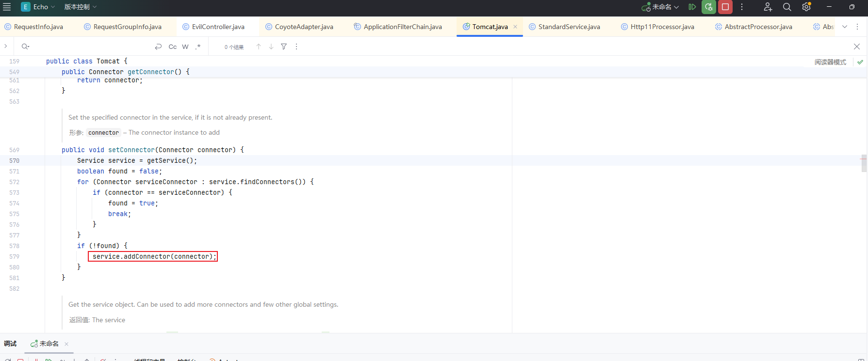The width and height of the screenshot is (868, 361).
Task: Open the Echo project dropdown
Action: point(38,7)
